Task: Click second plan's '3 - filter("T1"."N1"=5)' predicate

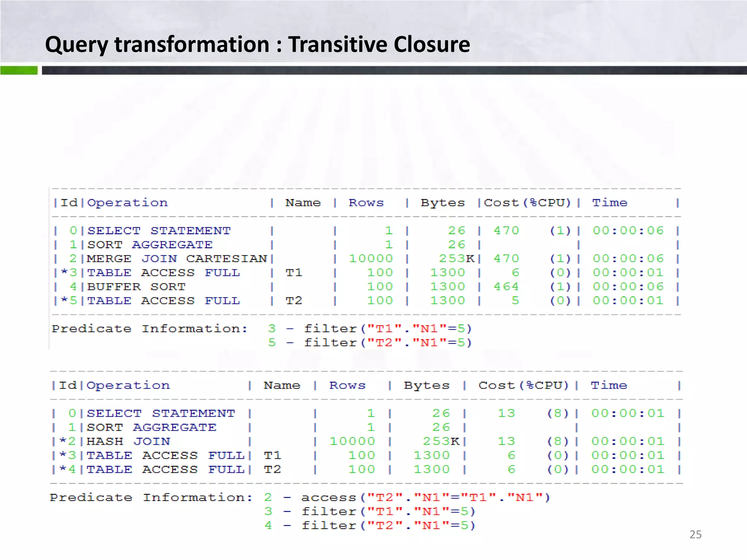Action: [370, 512]
